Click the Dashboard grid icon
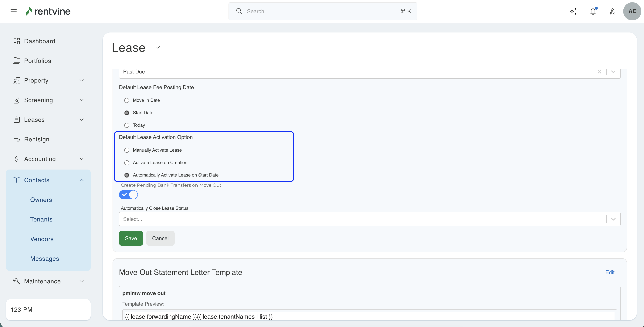Screen dimensions: 644x327 pyautogui.click(x=16, y=41)
